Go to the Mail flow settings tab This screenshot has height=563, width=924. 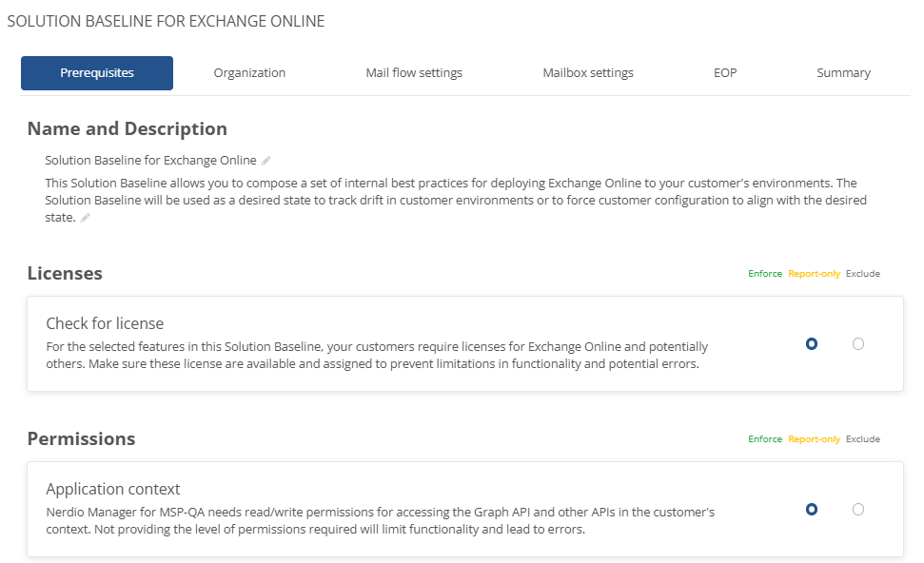pos(414,73)
